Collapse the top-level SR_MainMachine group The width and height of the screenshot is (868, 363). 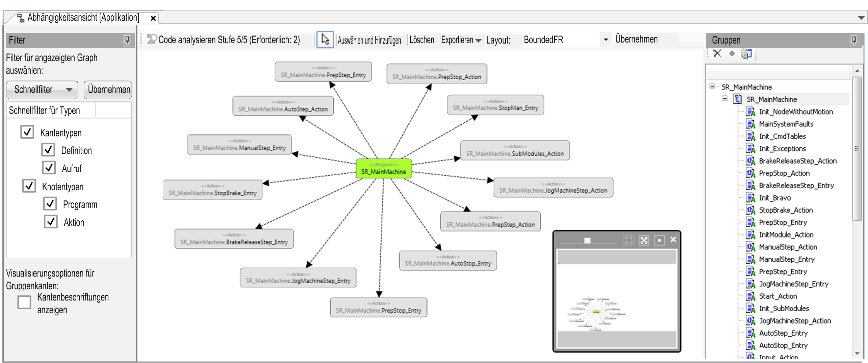point(712,87)
